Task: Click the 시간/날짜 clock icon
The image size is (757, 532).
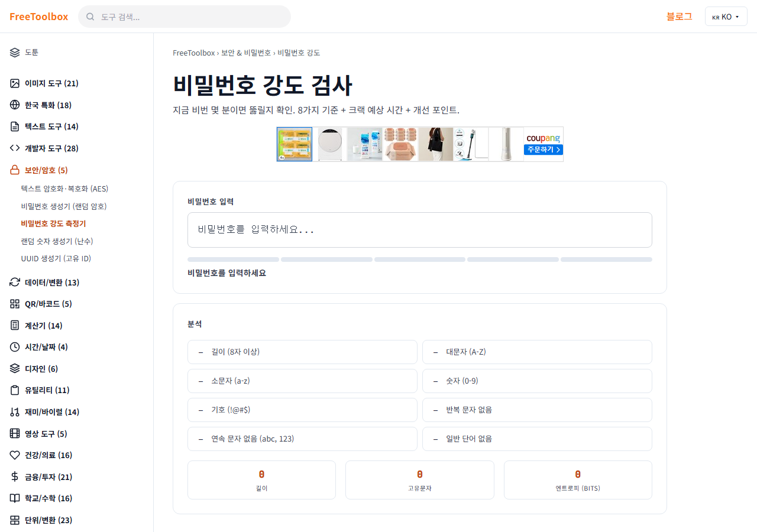Action: 15,347
